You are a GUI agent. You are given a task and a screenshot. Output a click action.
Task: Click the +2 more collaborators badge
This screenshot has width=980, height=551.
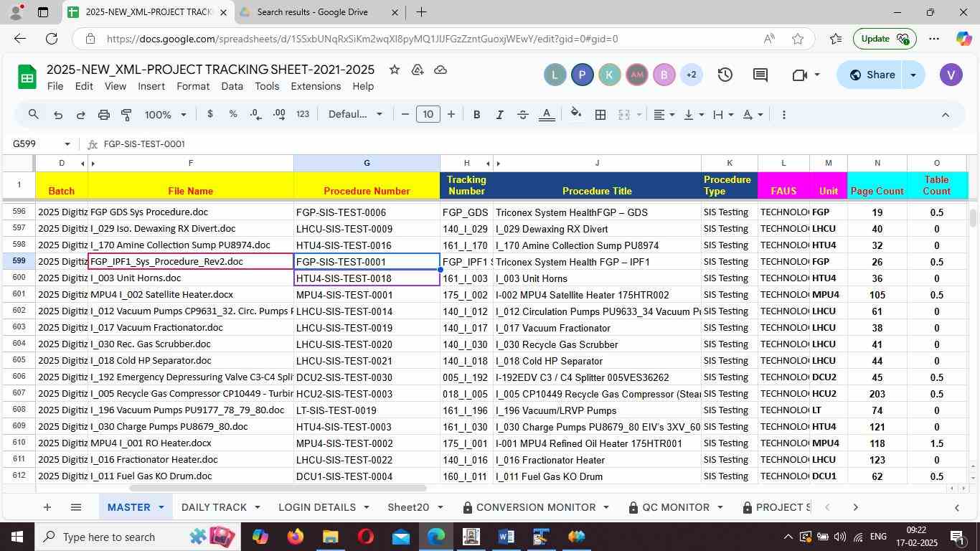(691, 75)
